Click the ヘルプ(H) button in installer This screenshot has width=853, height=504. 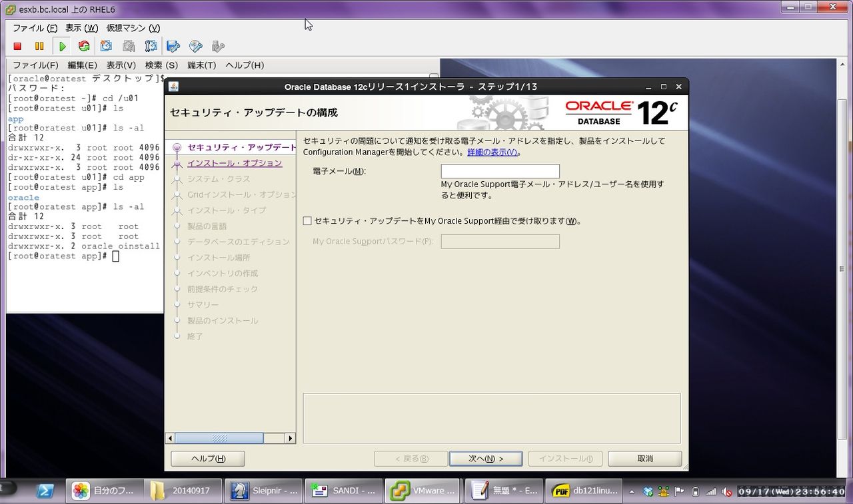point(208,459)
